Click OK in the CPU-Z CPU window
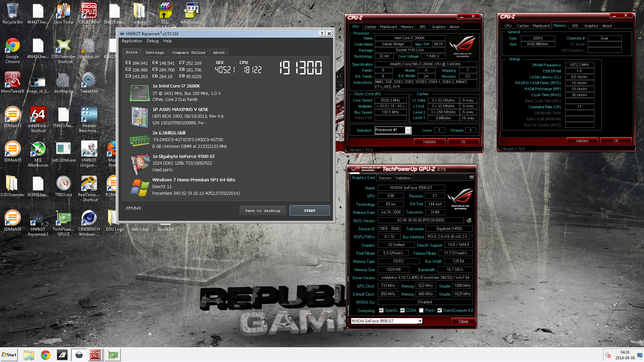The width and height of the screenshot is (644, 362). 463,142
